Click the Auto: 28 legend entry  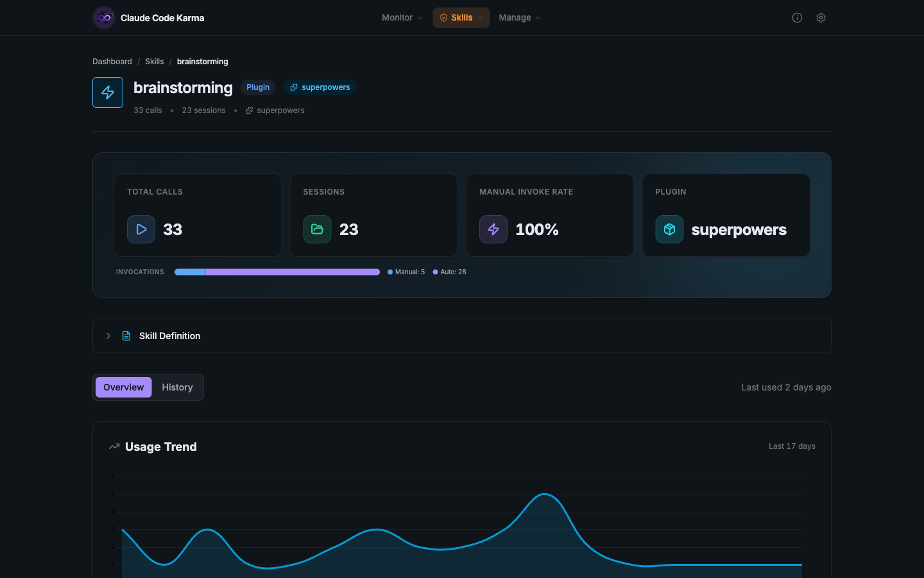(449, 272)
